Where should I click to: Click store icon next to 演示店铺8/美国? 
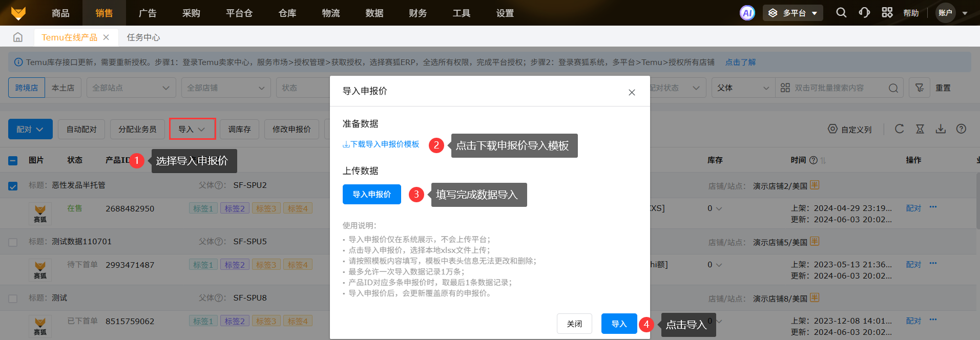[x=815, y=297]
